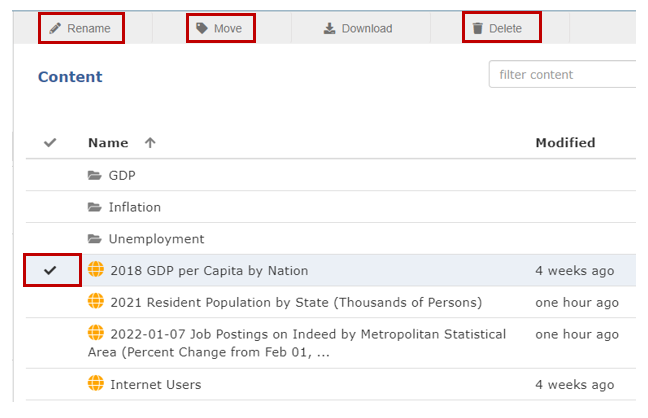The width and height of the screenshot is (648, 418).
Task: Click the Move tag icon
Action: coord(201,28)
